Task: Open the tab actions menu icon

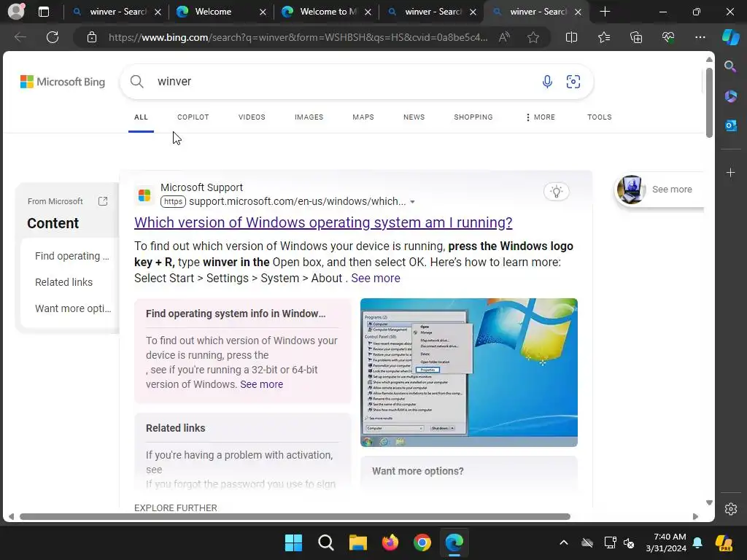Action: click(43, 12)
